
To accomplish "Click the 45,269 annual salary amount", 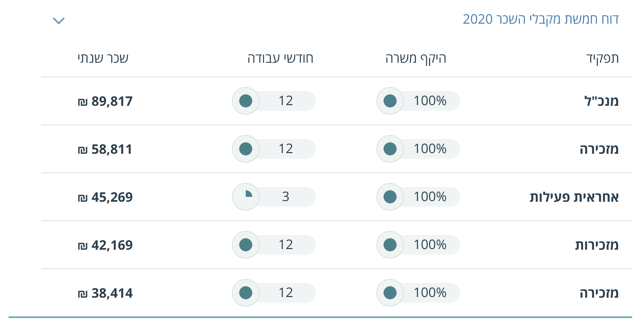I will (105, 197).
